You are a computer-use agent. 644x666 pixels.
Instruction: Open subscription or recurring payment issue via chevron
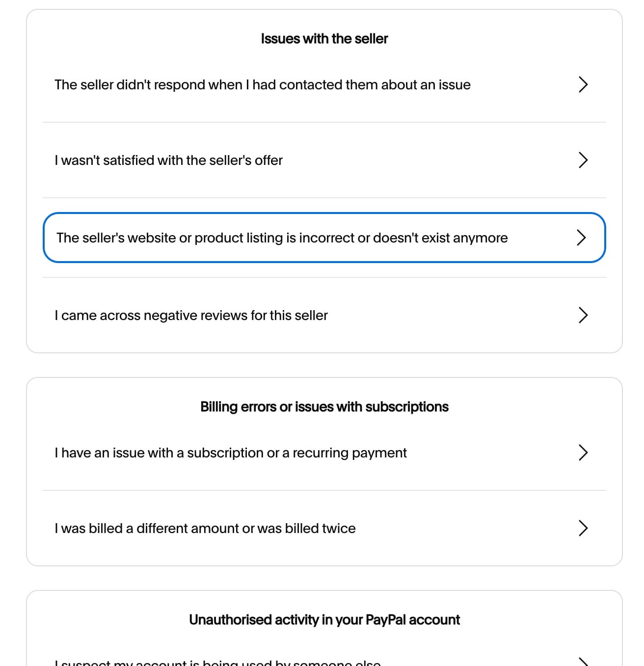[583, 453]
